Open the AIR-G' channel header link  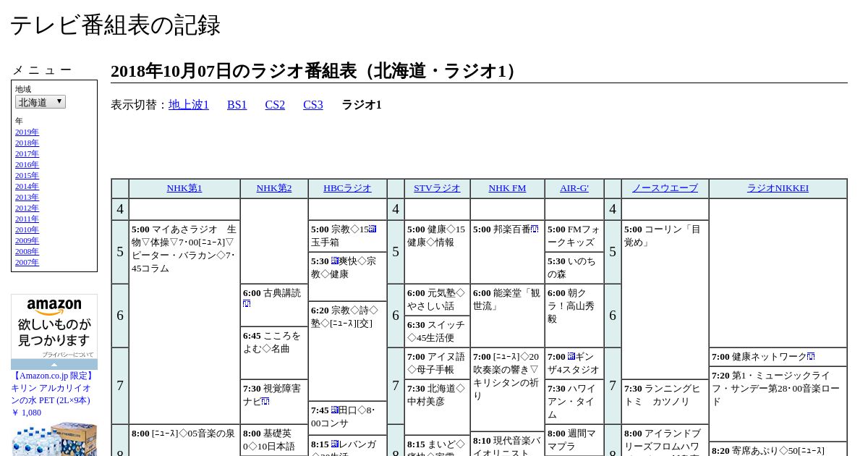(574, 188)
